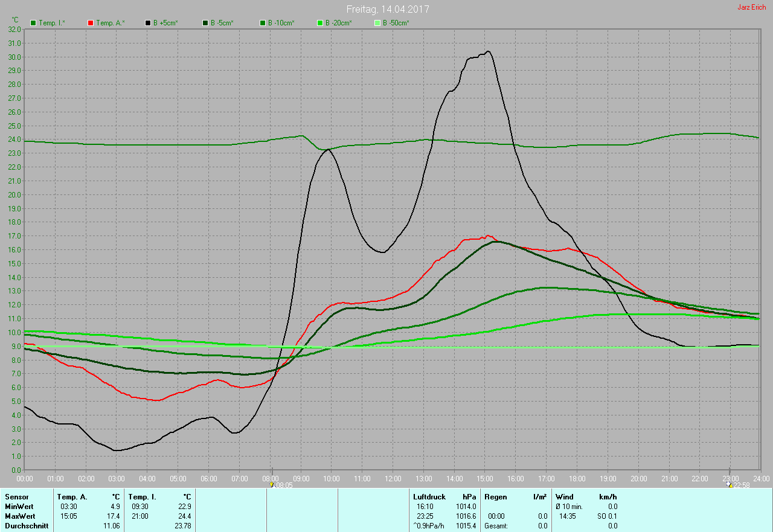The width and height of the screenshot is (773, 532).
Task: Click the "l/m²" rain unit header
Action: [x=540, y=497]
